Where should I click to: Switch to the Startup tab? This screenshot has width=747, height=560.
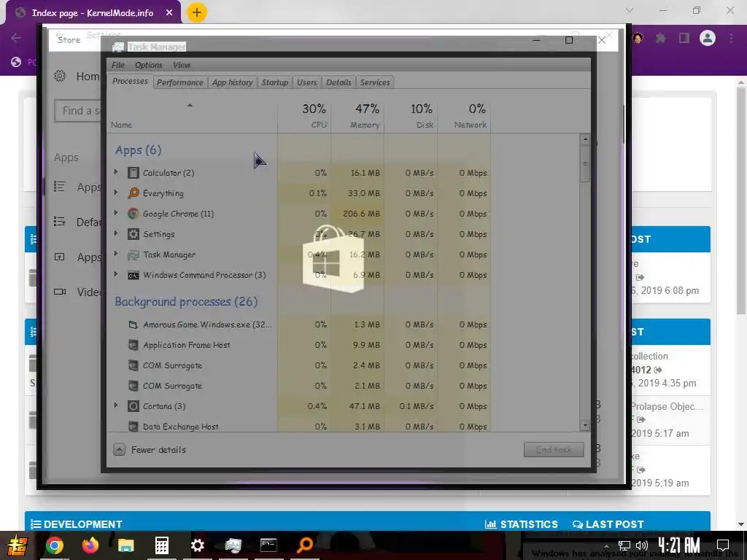pos(275,82)
